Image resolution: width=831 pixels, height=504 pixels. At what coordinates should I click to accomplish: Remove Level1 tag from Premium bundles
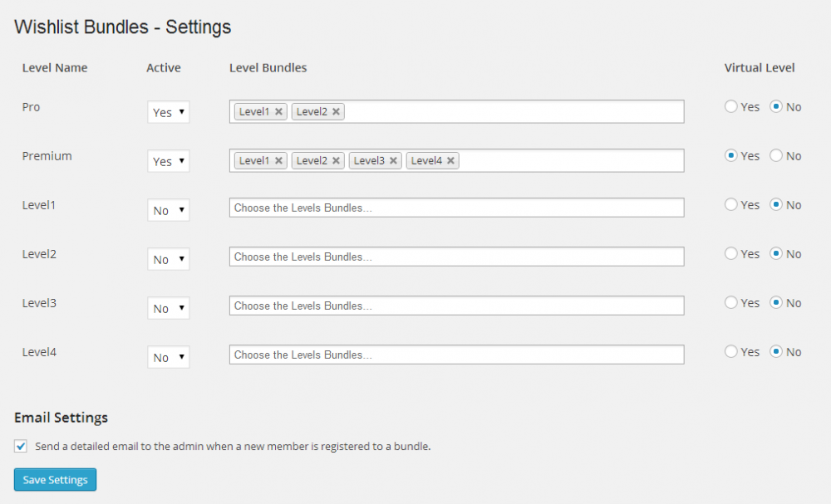click(278, 161)
